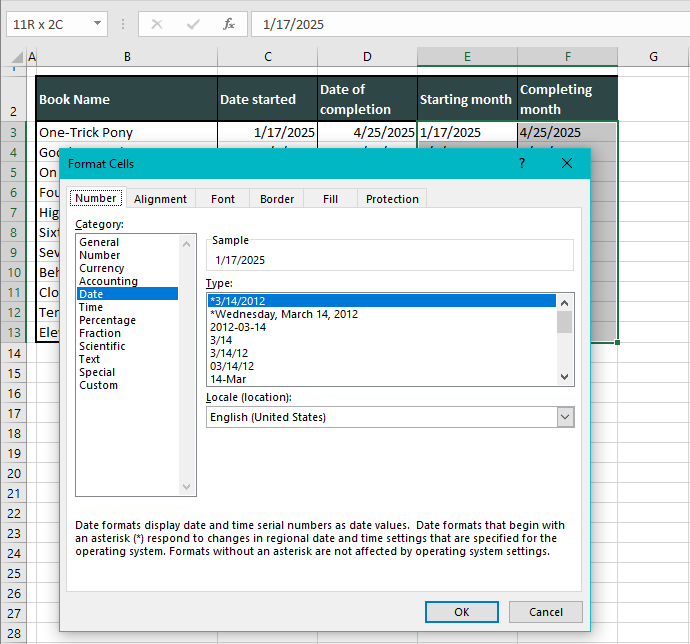Close the Format Cells dialog

pos(567,163)
